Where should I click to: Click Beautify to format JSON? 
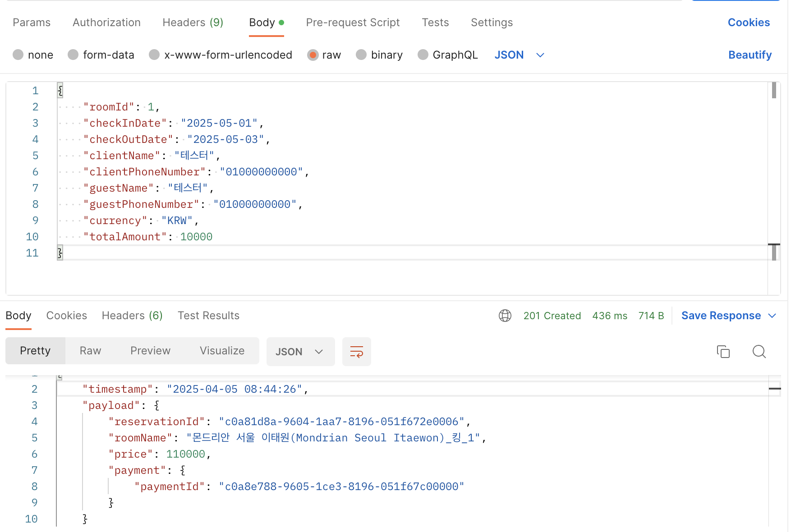750,55
